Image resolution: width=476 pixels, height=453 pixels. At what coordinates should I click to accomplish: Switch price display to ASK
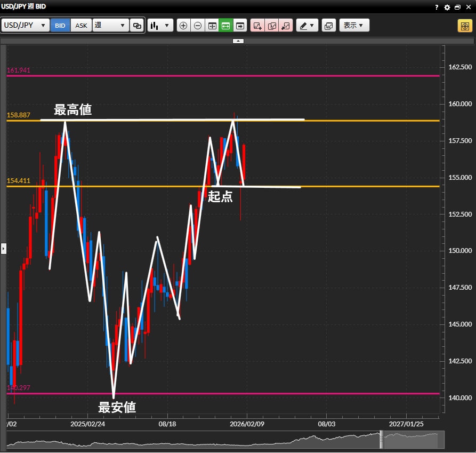click(81, 26)
